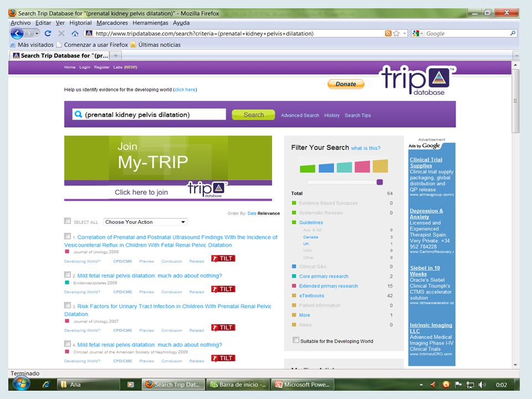This screenshot has height=399, width=532.
Task: Bookmark page with the star icon
Action: pyautogui.click(x=396, y=33)
